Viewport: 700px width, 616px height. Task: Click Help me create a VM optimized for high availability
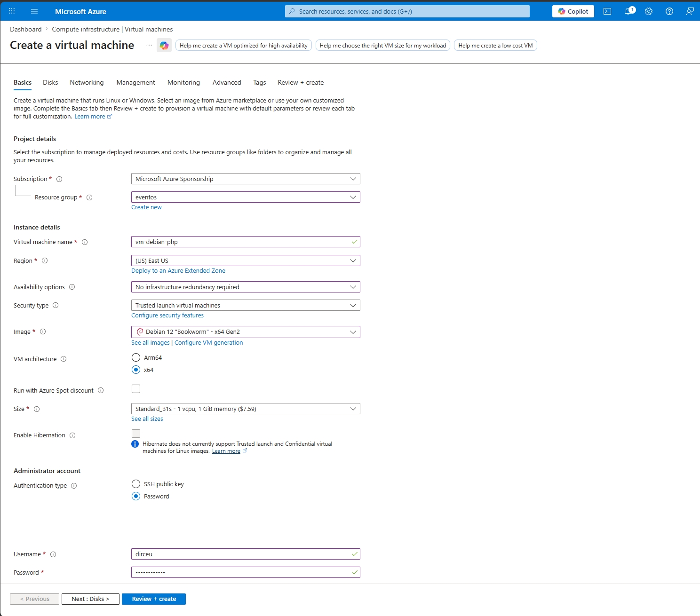pos(244,45)
